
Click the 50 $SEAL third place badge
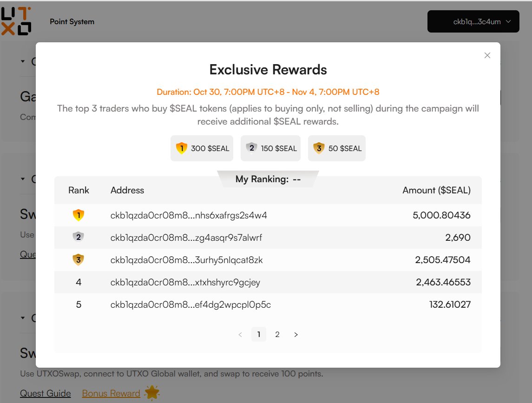pyautogui.click(x=336, y=148)
